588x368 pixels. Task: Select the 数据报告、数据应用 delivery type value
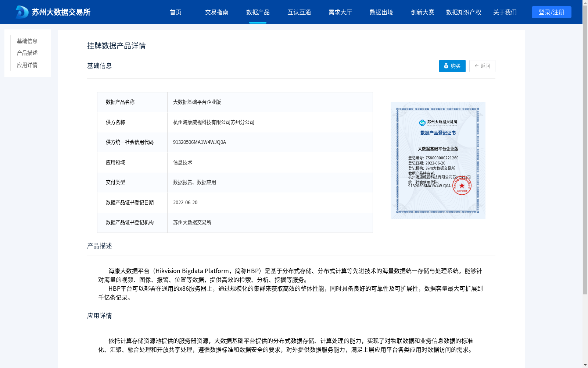[194, 182]
